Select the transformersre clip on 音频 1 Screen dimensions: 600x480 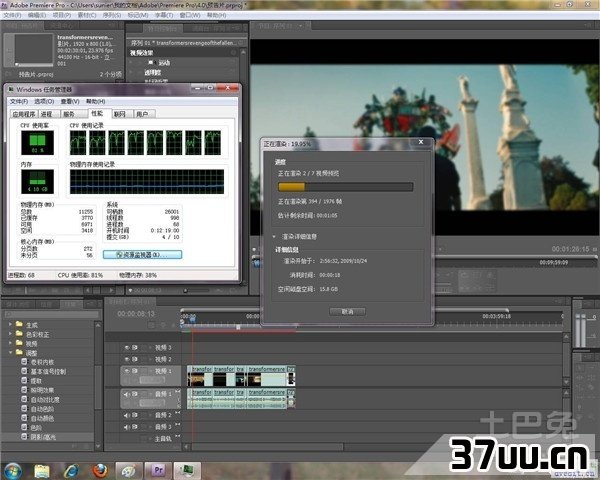point(266,398)
